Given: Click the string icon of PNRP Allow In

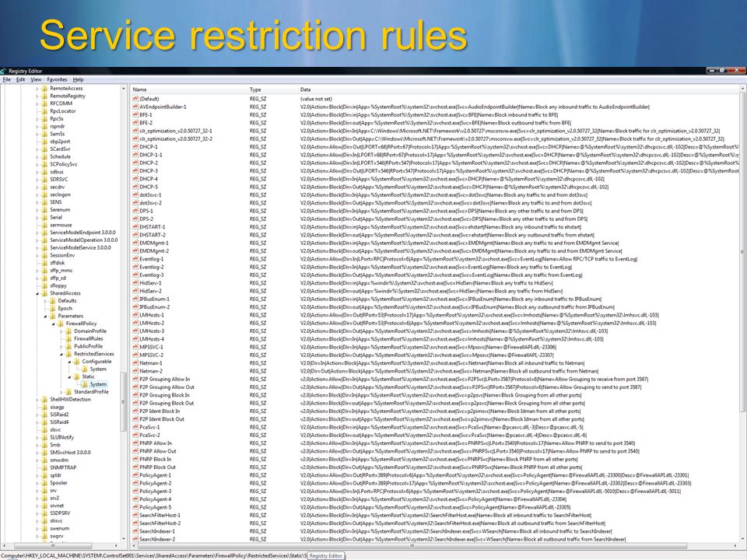Looking at the screenshot, I should [135, 443].
